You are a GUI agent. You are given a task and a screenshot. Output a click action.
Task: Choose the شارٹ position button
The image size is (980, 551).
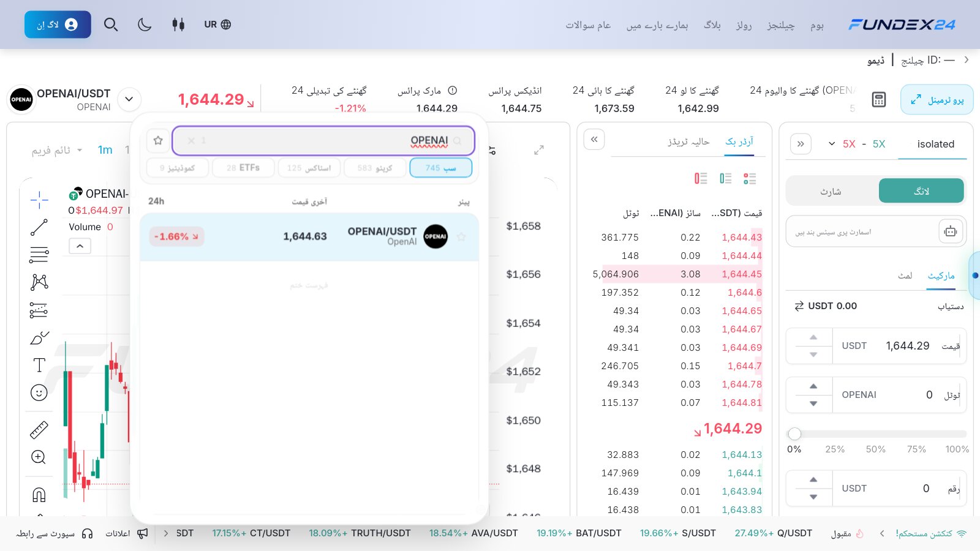[831, 191]
